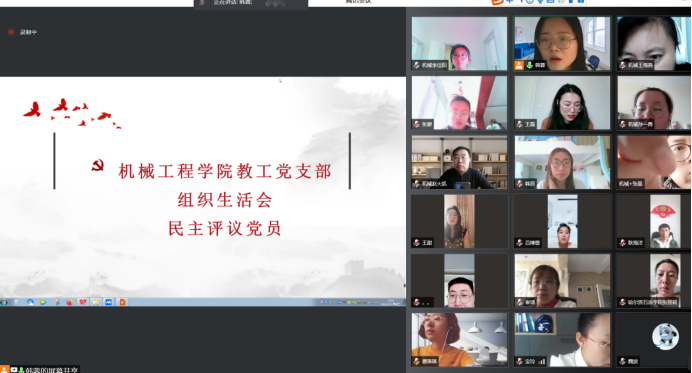Click the orange presentation app taskbar icon
The width and height of the screenshot is (692, 373).
tap(122, 302)
